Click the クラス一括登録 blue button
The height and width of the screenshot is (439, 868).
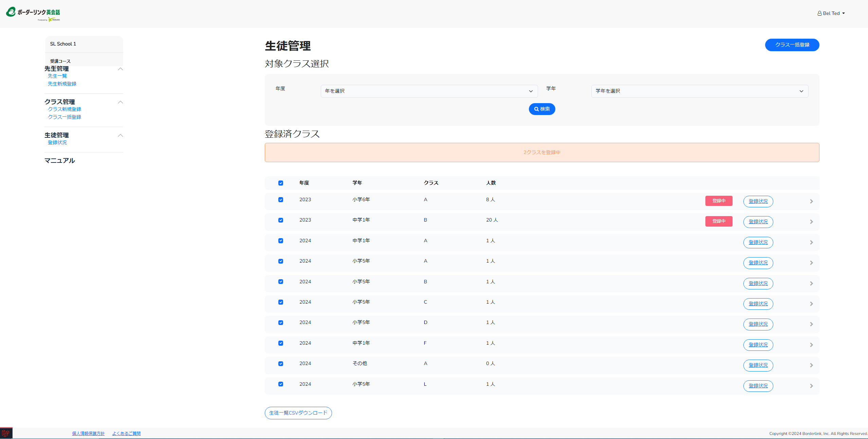792,45
